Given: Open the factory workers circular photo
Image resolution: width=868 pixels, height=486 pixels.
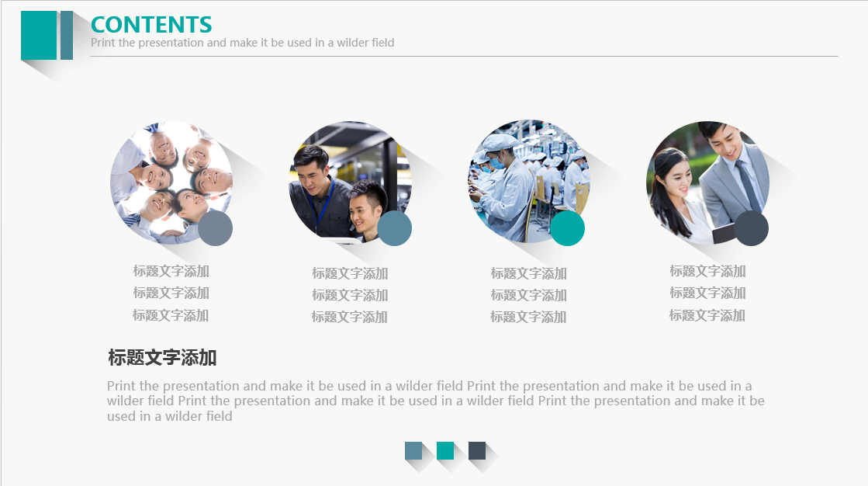Looking at the screenshot, I should pyautogui.click(x=529, y=181).
